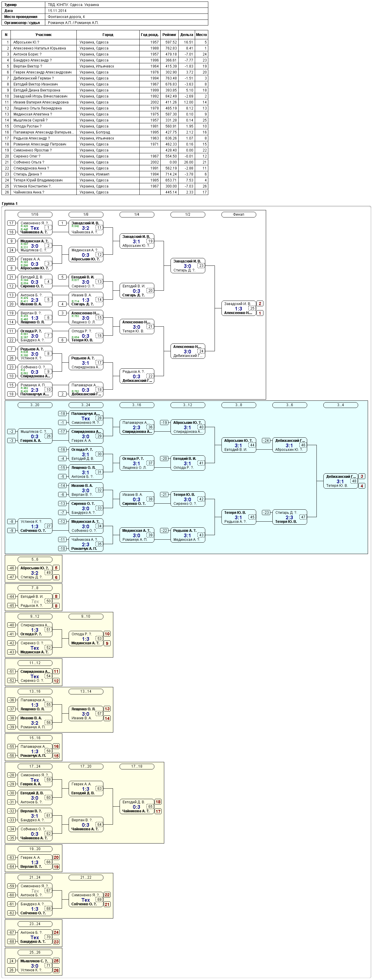Screen dimensions: 374x980
Task: Select table row 'Гаврек Александр Александрович'
Action: (105, 72)
